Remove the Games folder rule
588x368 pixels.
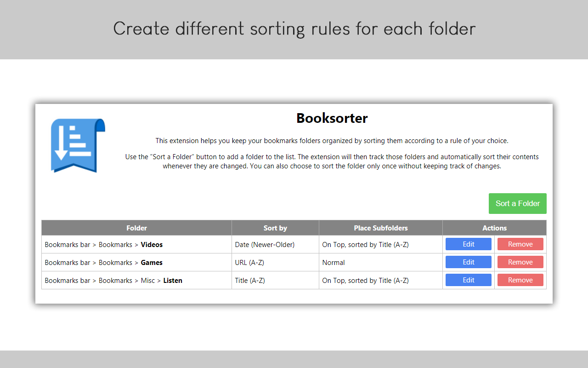tap(520, 262)
